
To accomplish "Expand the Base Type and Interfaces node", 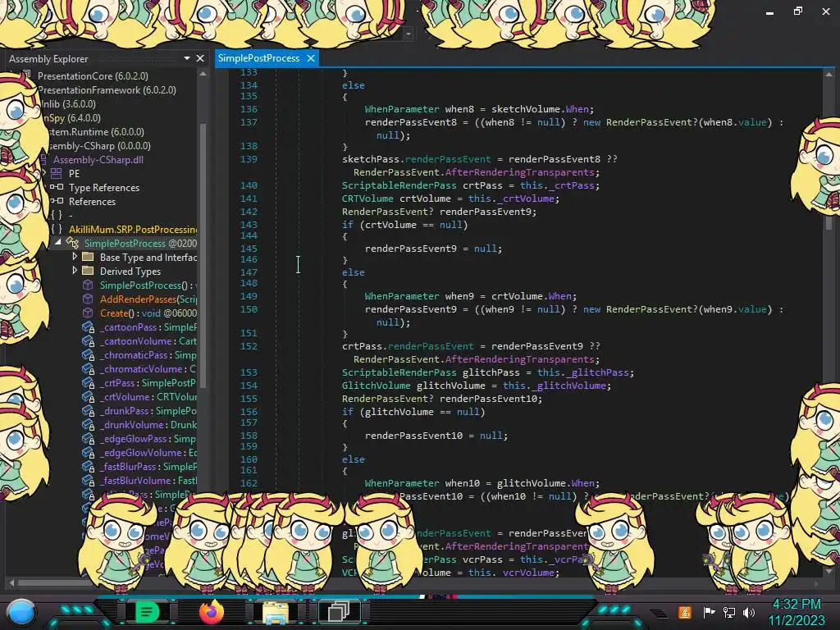I will pos(75,257).
